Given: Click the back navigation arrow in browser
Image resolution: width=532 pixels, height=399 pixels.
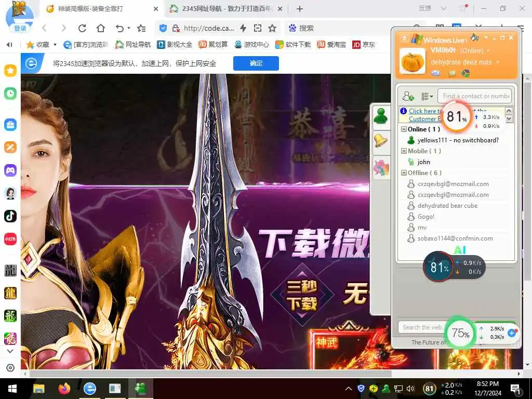Looking at the screenshot, I should pos(45,28).
